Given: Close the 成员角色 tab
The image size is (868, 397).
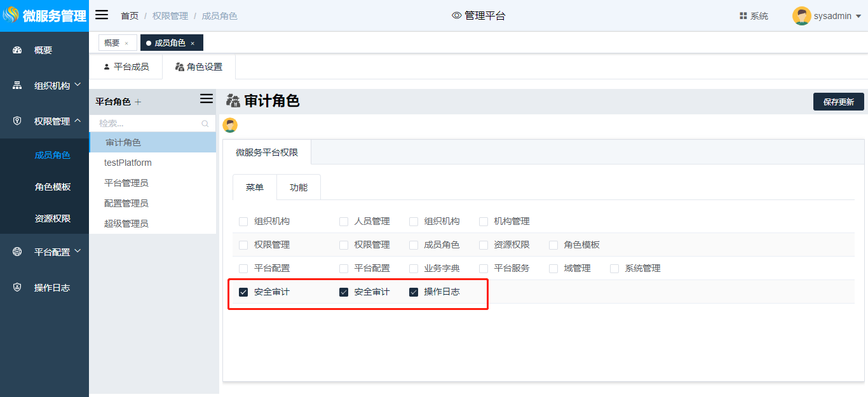Looking at the screenshot, I should [193, 43].
